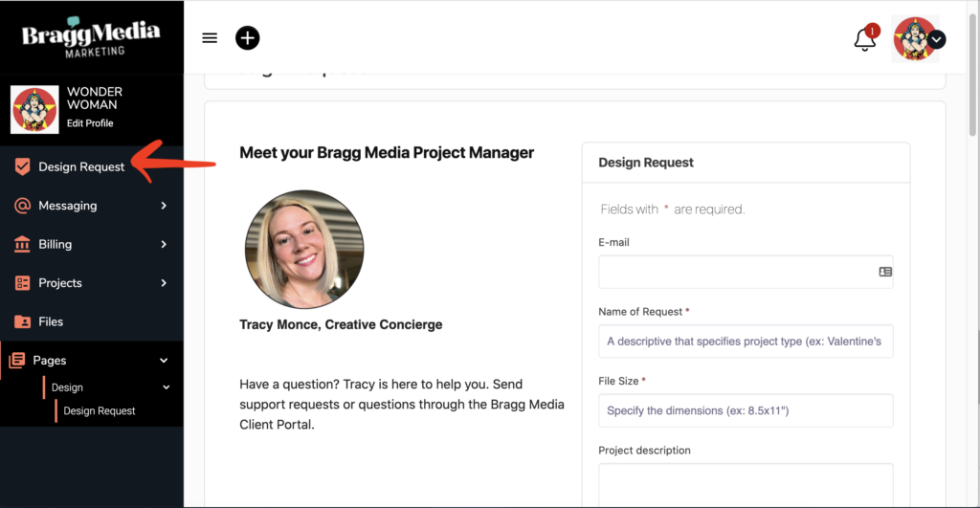Click the Bragg Media Marketing logo
This screenshot has height=508, width=980.
click(x=91, y=37)
